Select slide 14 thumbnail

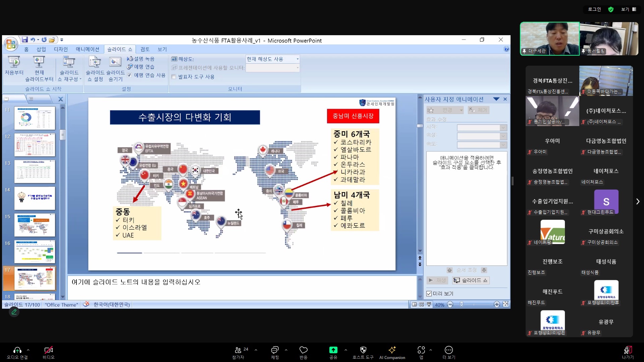(35, 198)
